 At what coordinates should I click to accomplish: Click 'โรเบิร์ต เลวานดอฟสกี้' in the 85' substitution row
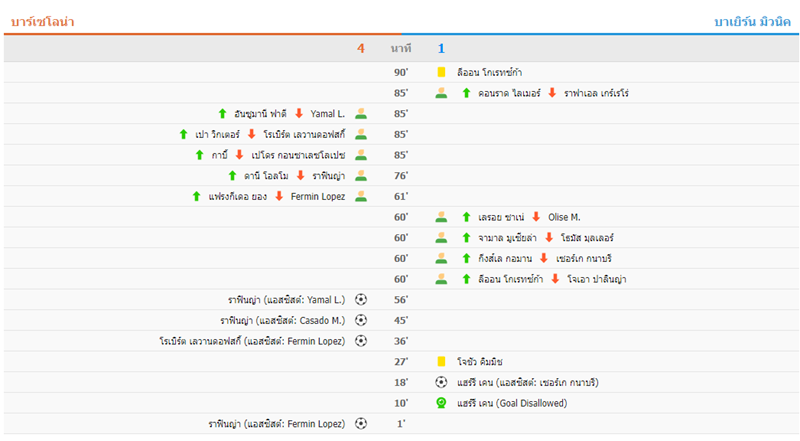tap(304, 134)
